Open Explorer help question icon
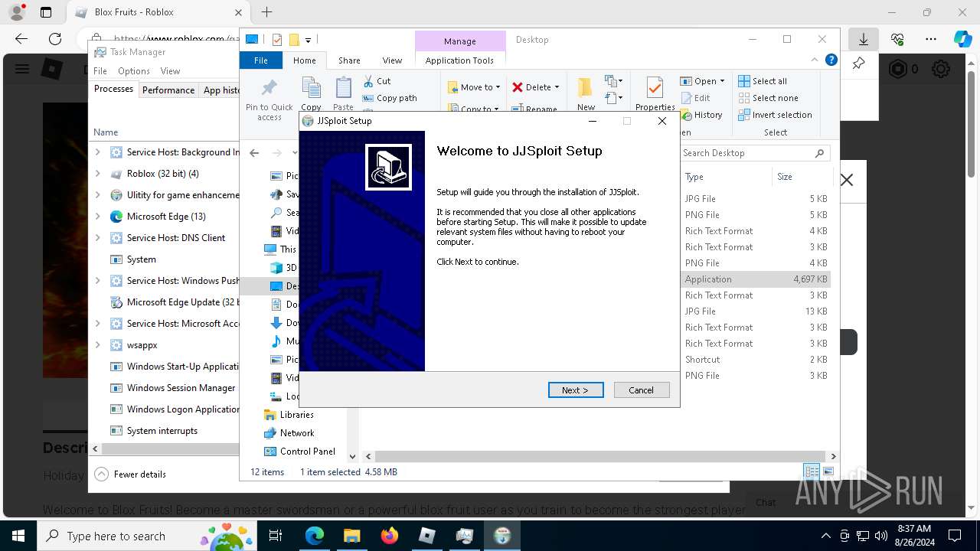Image resolution: width=980 pixels, height=551 pixels. point(831,60)
